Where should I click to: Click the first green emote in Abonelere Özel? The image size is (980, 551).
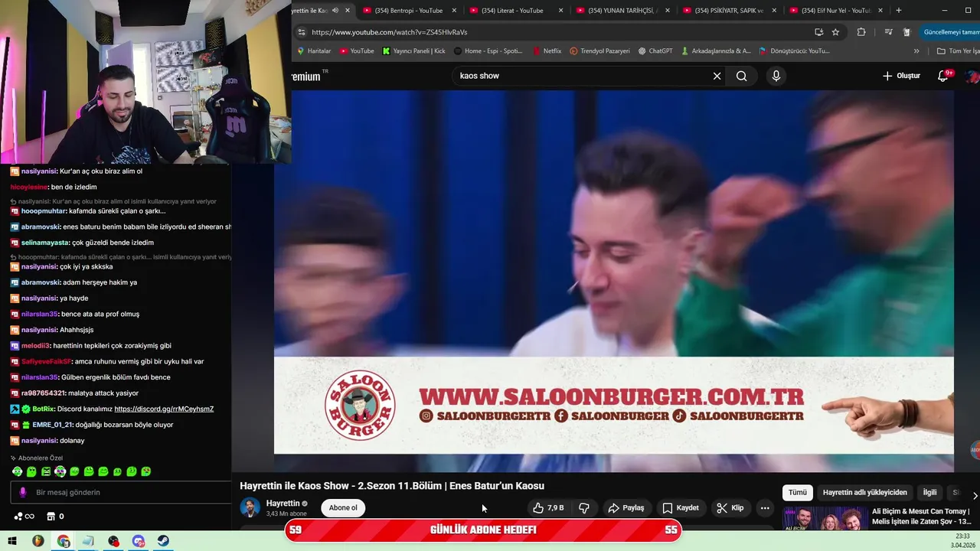click(17, 471)
